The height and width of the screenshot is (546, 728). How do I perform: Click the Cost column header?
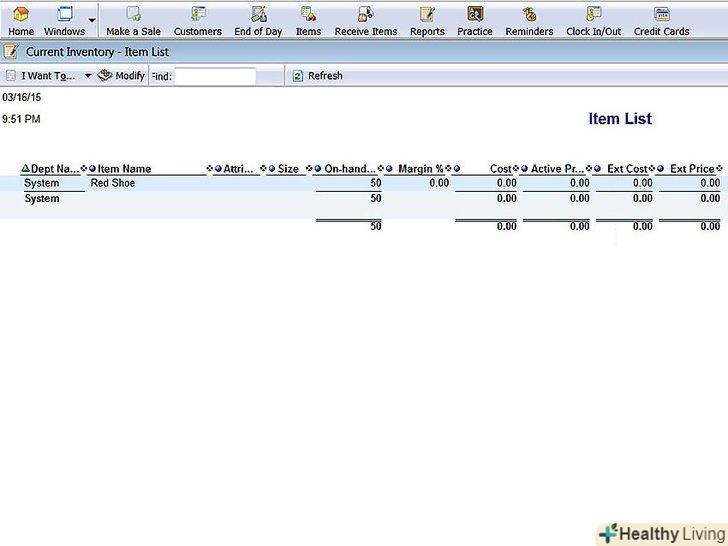point(500,169)
